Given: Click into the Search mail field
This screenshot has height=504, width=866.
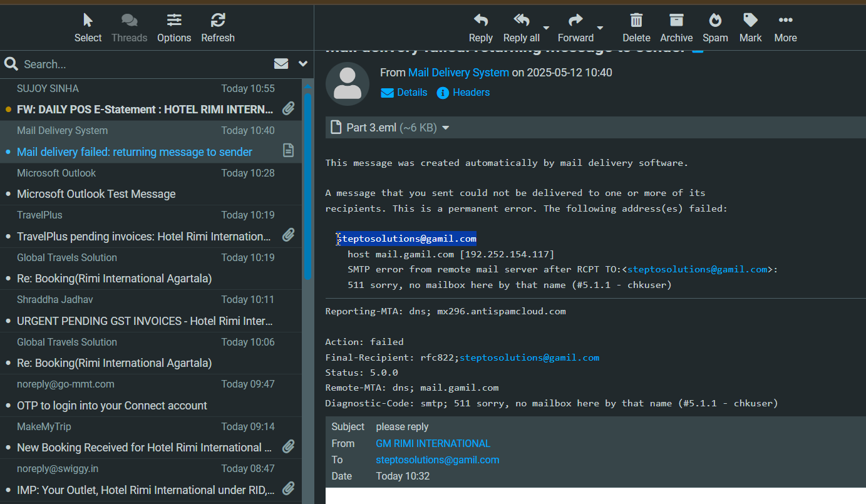Looking at the screenshot, I should click(144, 64).
